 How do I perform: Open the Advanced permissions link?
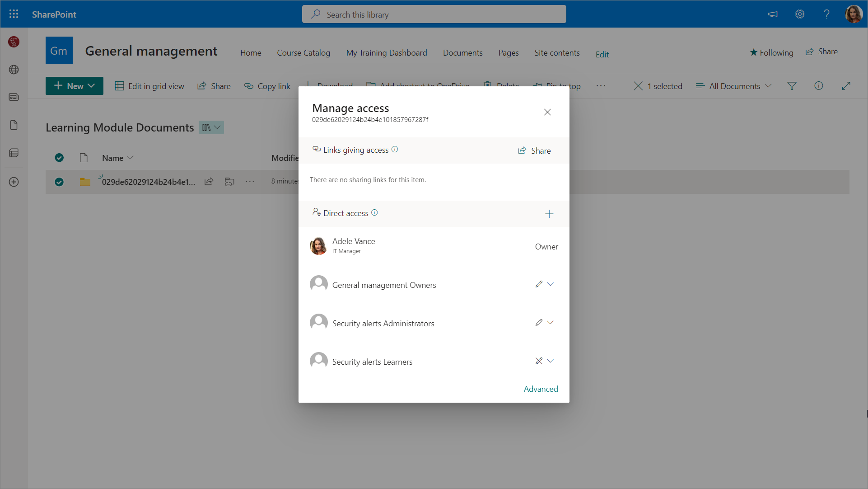pyautogui.click(x=541, y=389)
